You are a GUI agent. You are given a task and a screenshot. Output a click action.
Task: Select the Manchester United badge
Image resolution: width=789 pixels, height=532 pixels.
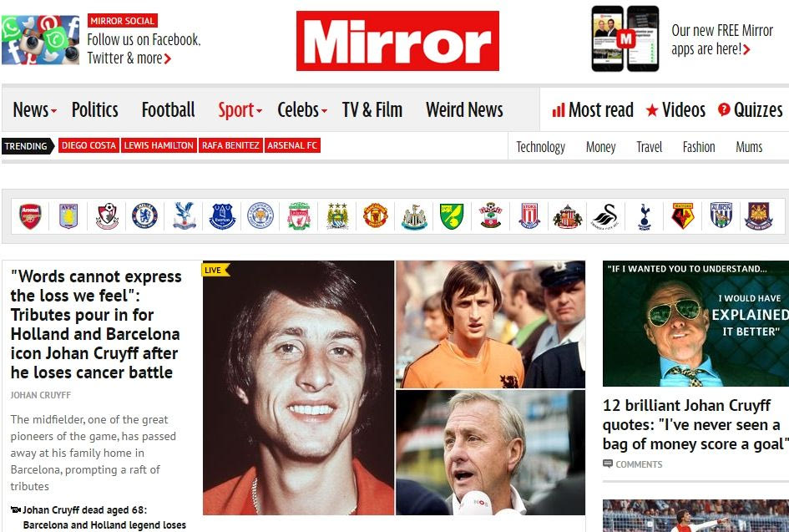tap(376, 216)
